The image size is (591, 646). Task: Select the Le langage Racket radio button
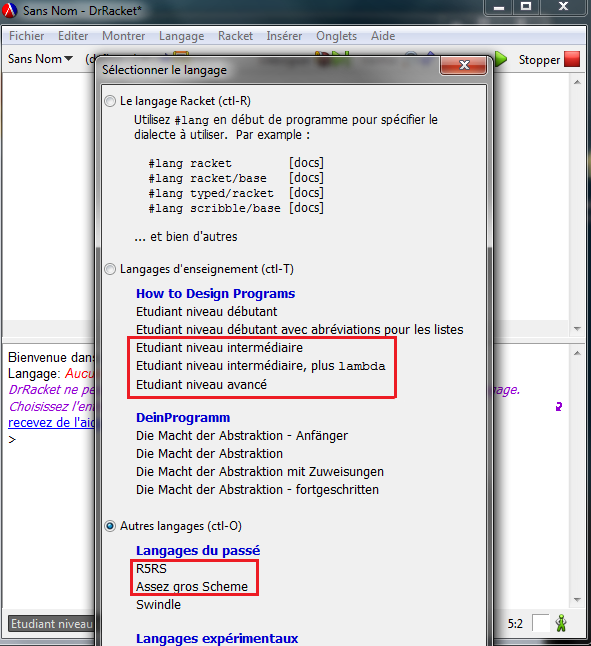110,101
